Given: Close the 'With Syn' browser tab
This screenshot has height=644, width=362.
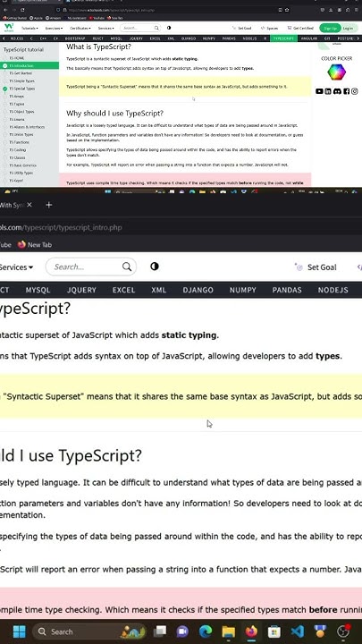Looking at the screenshot, I should click(x=29, y=205).
